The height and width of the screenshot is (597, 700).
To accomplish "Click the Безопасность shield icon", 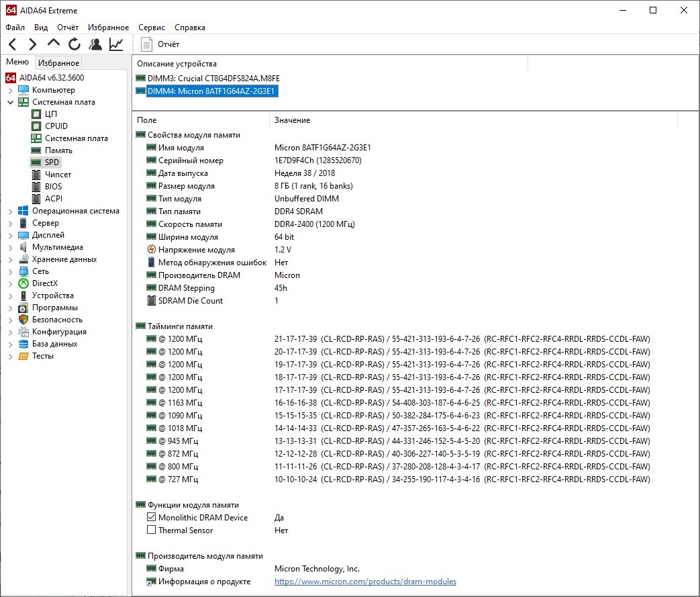I will pos(23,320).
